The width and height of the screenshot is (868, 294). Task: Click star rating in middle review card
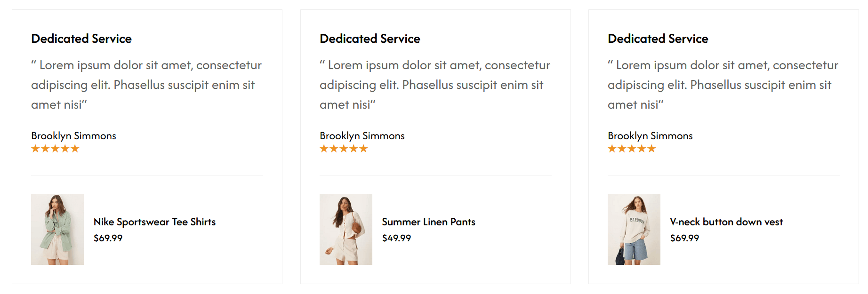point(344,149)
